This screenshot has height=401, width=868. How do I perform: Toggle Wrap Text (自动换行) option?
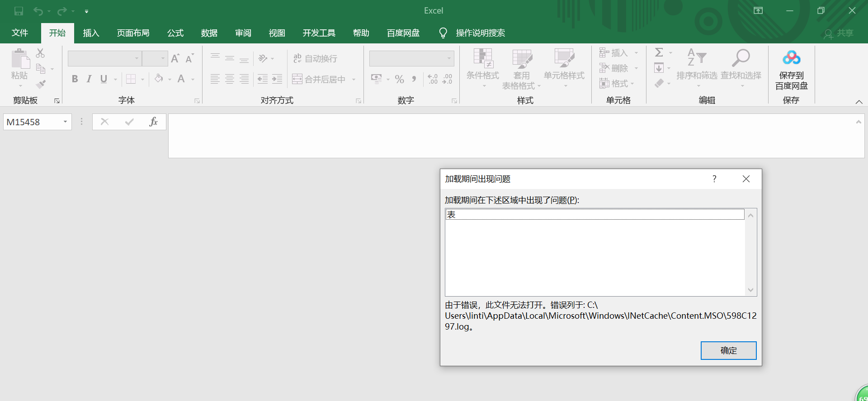[x=315, y=58]
